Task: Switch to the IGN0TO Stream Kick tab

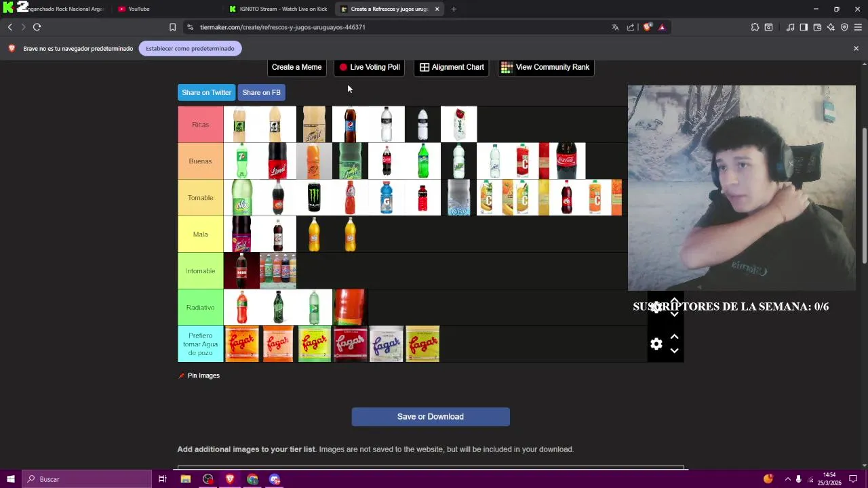Action: pos(278,9)
